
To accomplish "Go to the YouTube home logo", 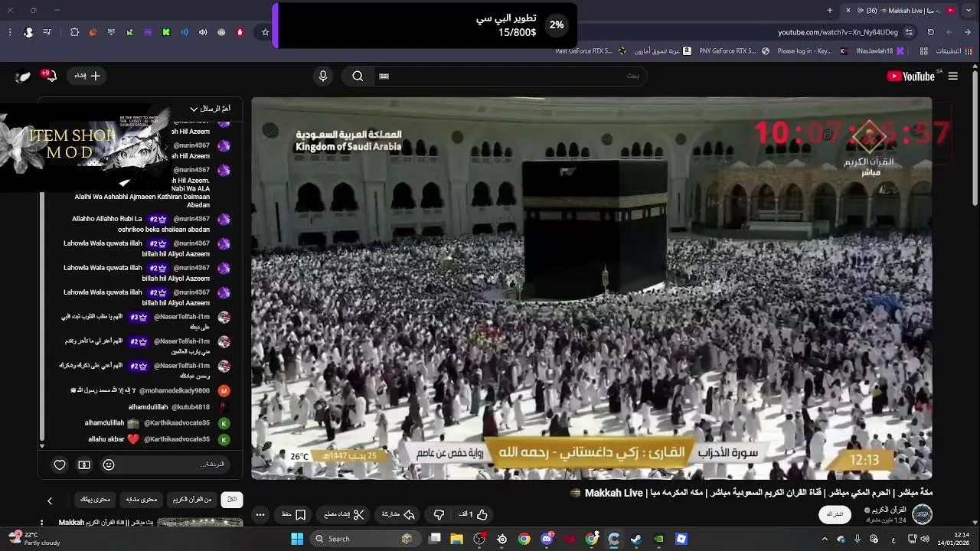I will pyautogui.click(x=910, y=76).
